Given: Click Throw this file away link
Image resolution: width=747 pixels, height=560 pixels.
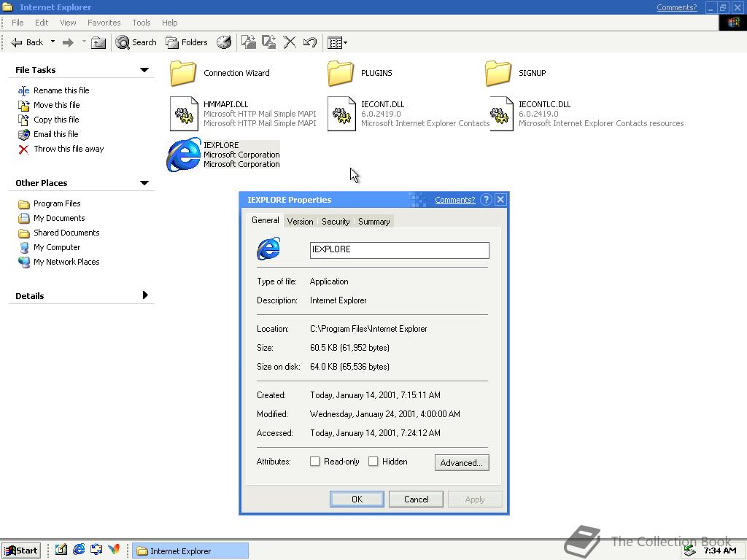Looking at the screenshot, I should [x=69, y=149].
